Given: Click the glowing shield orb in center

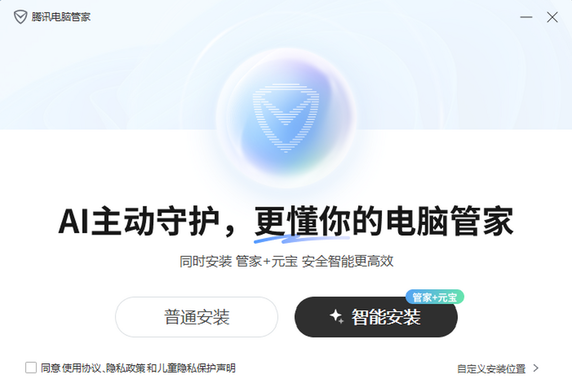Looking at the screenshot, I should [286, 118].
